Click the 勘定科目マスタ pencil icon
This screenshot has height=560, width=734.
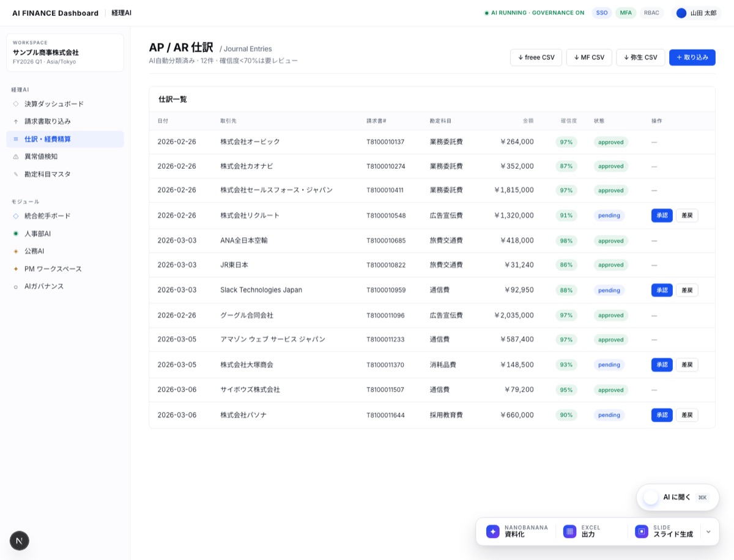pyautogui.click(x=16, y=174)
